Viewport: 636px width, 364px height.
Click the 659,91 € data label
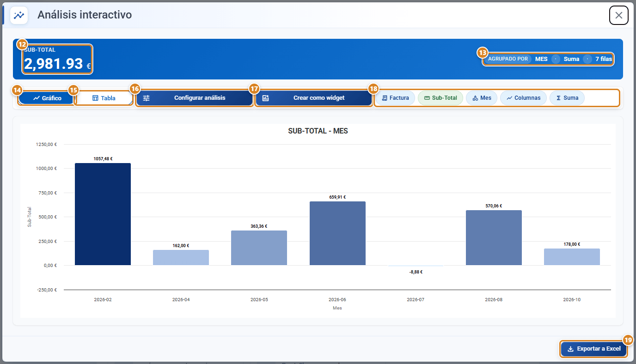(x=337, y=197)
